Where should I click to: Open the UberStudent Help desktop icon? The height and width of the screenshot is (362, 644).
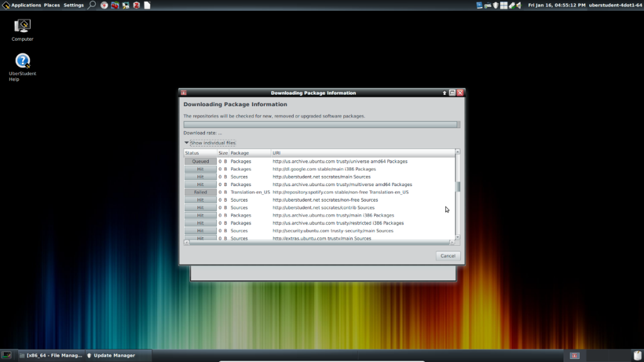point(23,62)
